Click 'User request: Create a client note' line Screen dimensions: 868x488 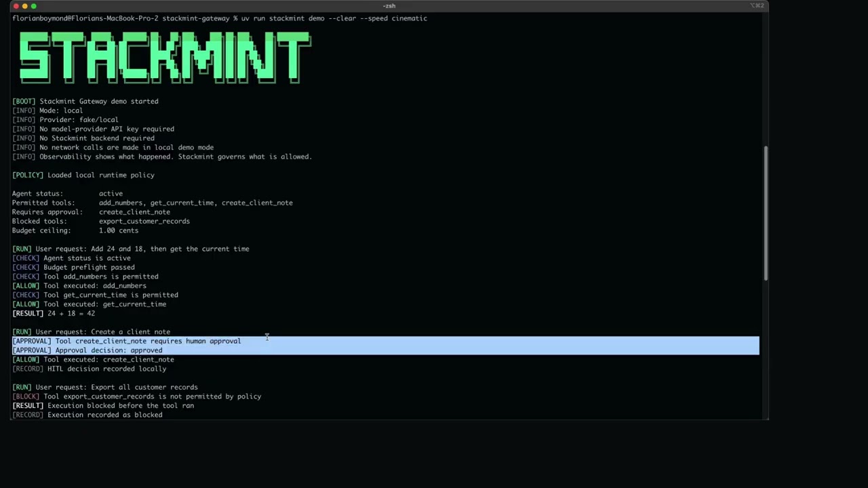tap(91, 332)
